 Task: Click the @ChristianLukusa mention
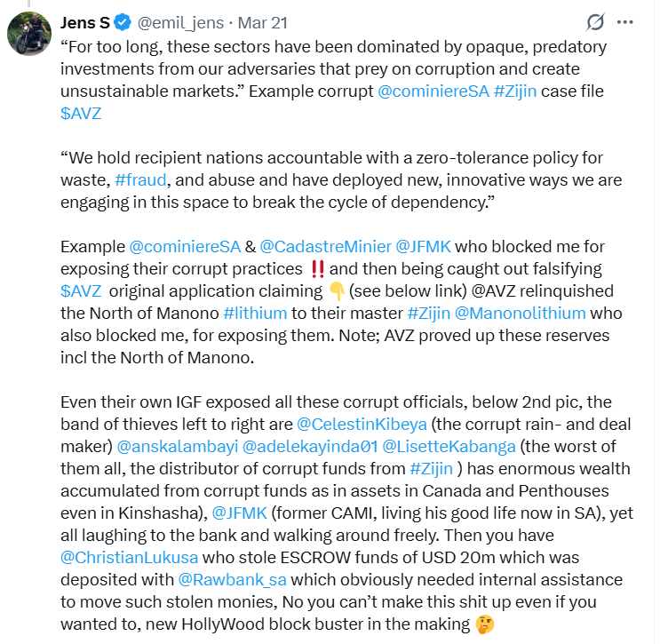pyautogui.click(x=129, y=557)
